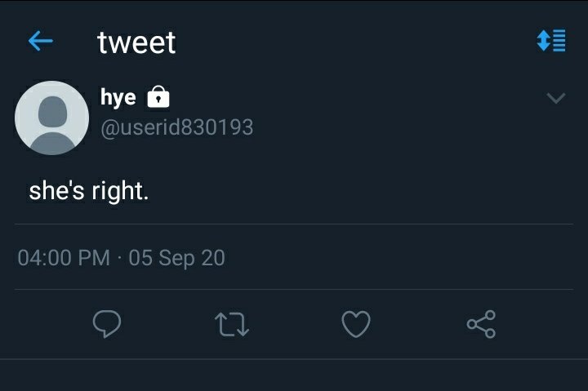Toggle the heart to favorite the tweet

point(356,324)
